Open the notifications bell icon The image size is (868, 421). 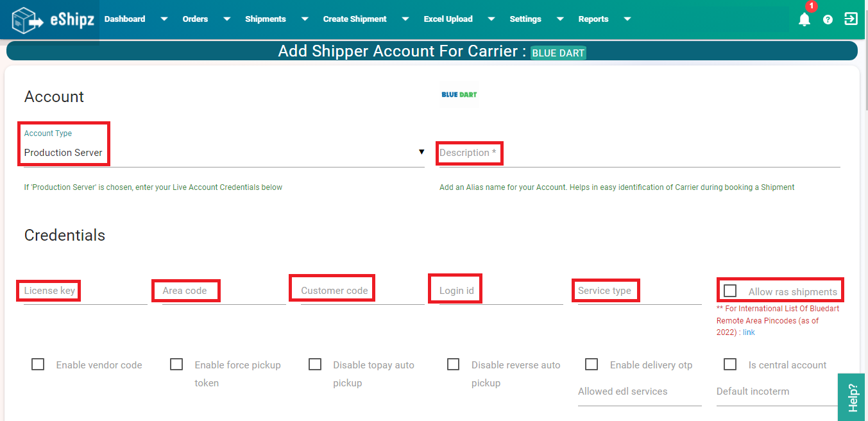click(x=804, y=19)
